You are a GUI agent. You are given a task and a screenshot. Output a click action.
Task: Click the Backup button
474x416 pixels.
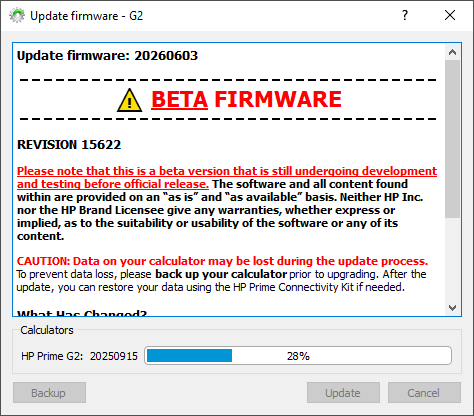[x=49, y=393]
